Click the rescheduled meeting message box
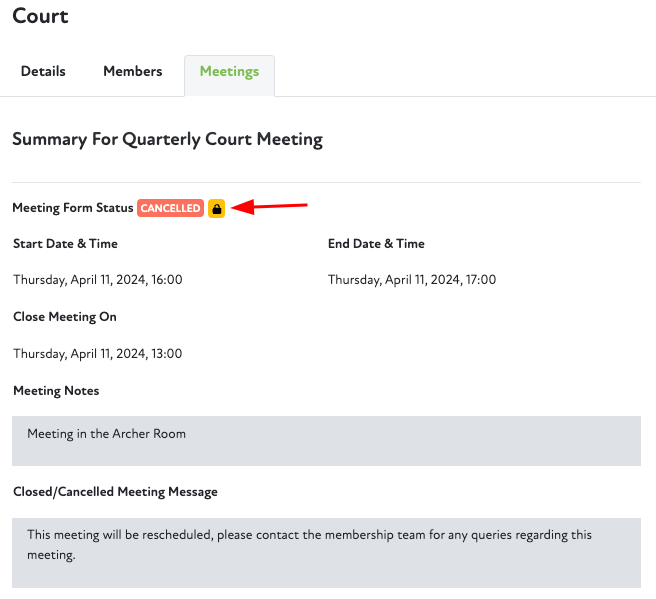The width and height of the screenshot is (656, 599). [326, 552]
